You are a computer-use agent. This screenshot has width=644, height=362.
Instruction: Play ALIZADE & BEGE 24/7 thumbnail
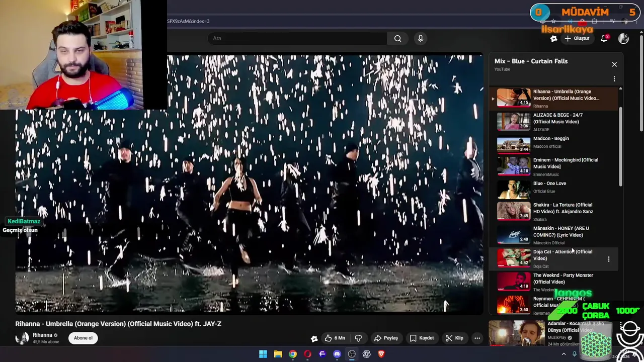click(x=514, y=121)
